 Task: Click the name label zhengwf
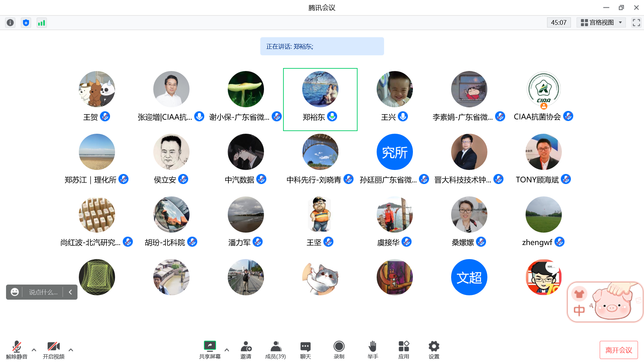coord(537,242)
